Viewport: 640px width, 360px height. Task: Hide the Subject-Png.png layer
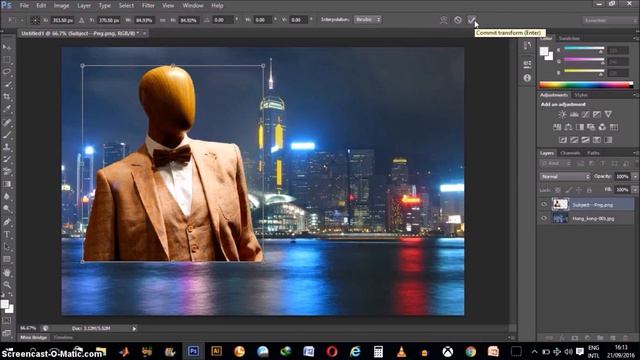(x=544, y=204)
